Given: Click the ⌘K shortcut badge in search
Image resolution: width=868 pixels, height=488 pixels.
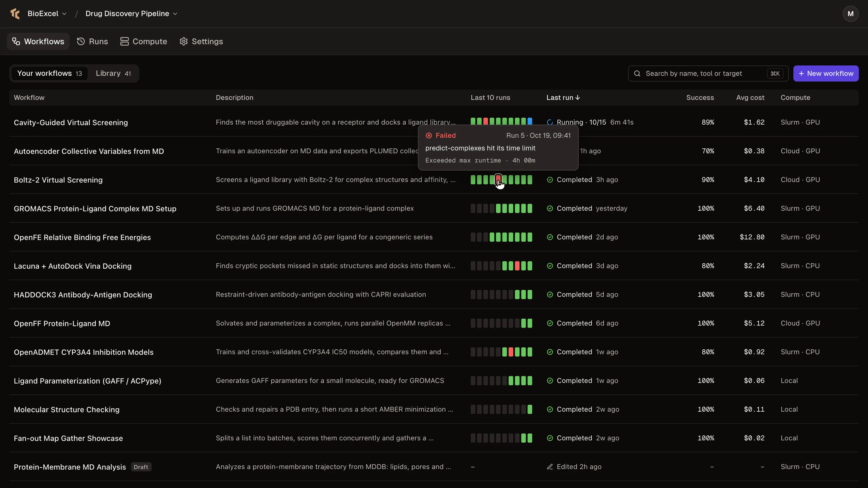Looking at the screenshot, I should tap(775, 73).
